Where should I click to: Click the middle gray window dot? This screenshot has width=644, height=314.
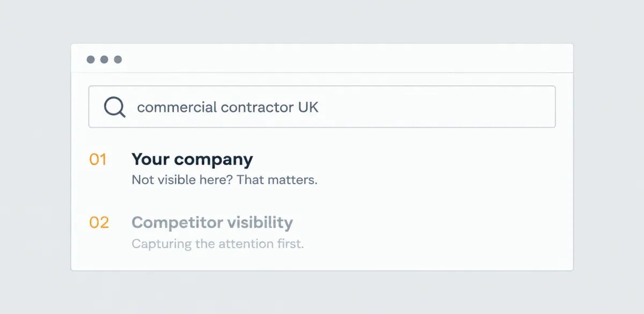(104, 59)
